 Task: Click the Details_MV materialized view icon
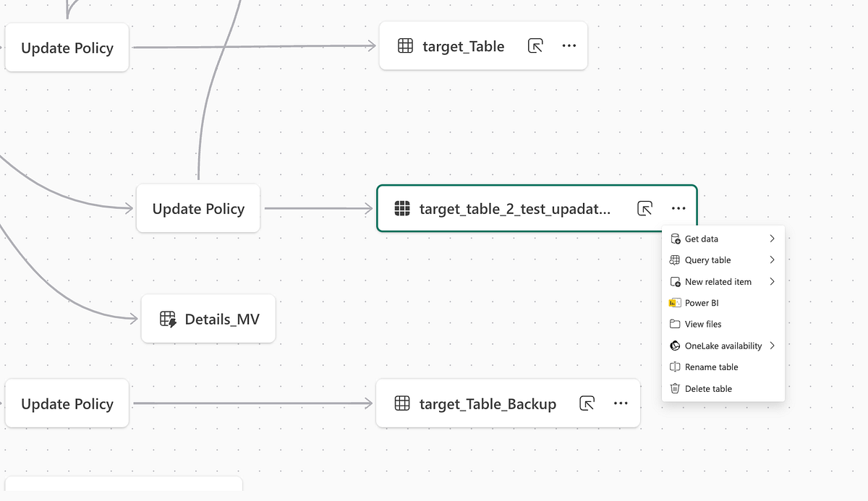(168, 320)
